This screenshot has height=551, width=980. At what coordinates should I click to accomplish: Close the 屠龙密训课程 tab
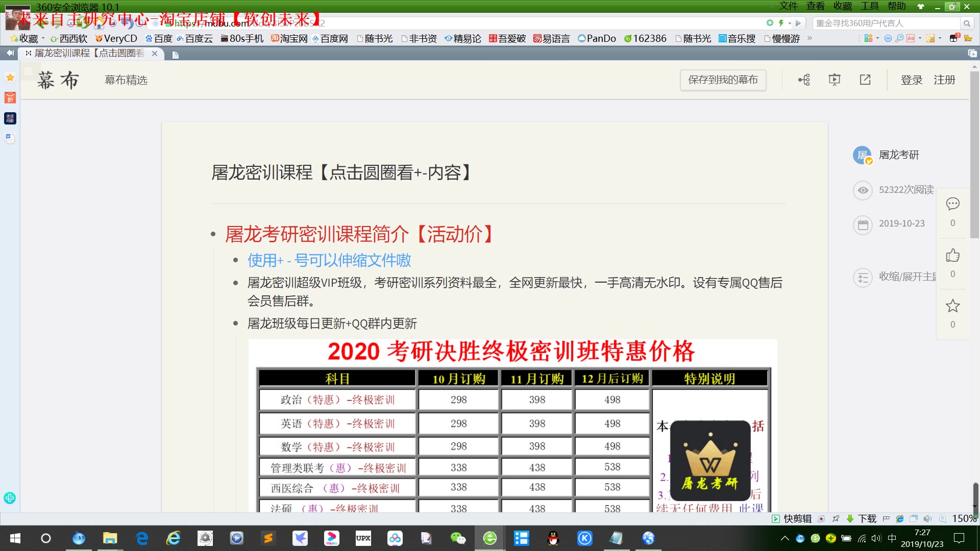click(x=155, y=54)
